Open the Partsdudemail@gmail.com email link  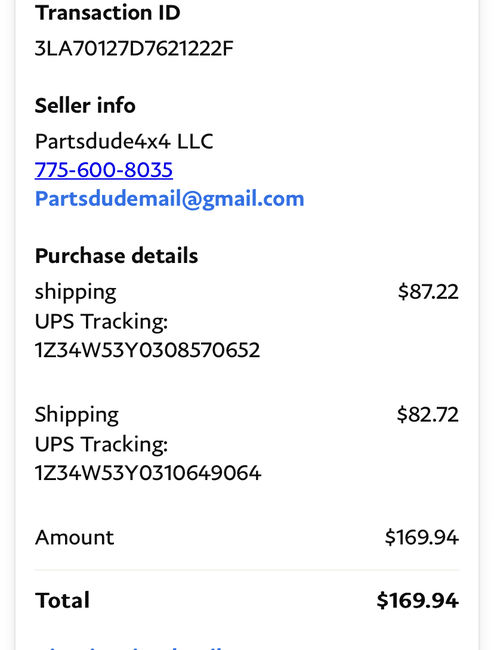click(170, 199)
